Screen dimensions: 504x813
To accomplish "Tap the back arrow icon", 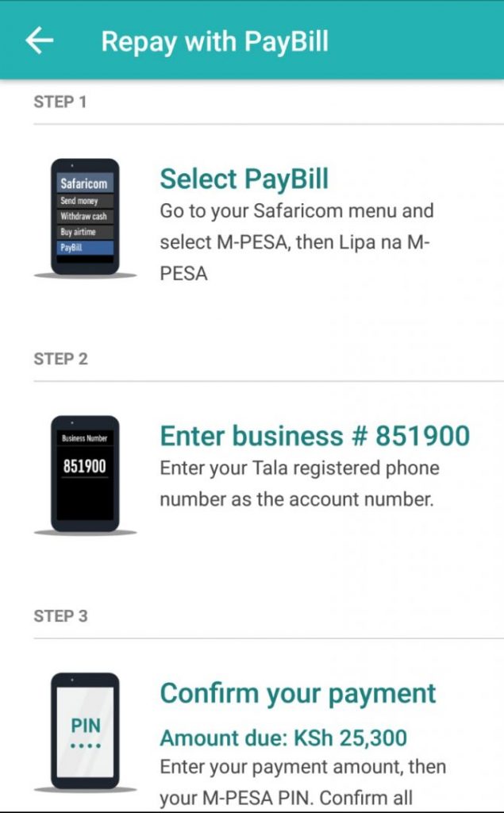I will click(39, 41).
